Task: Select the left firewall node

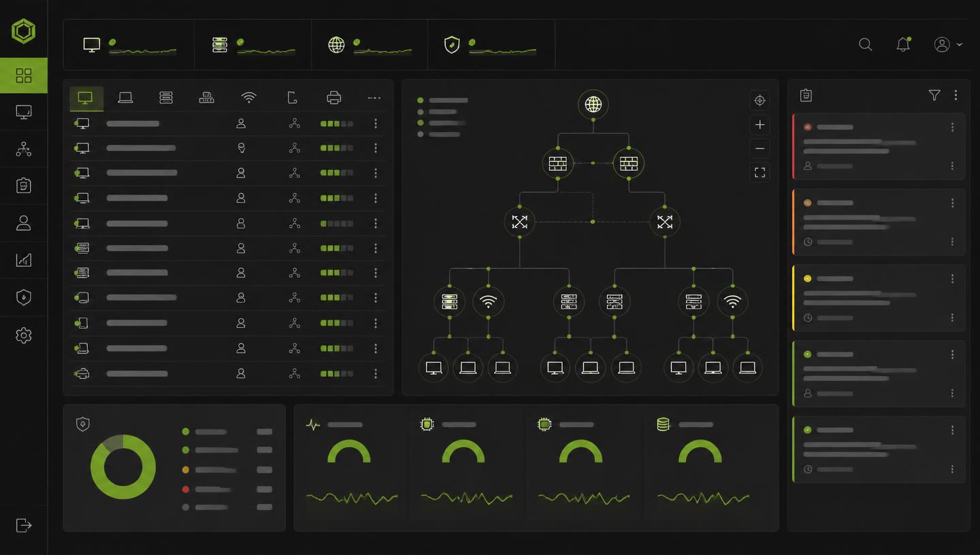Action: (558, 163)
